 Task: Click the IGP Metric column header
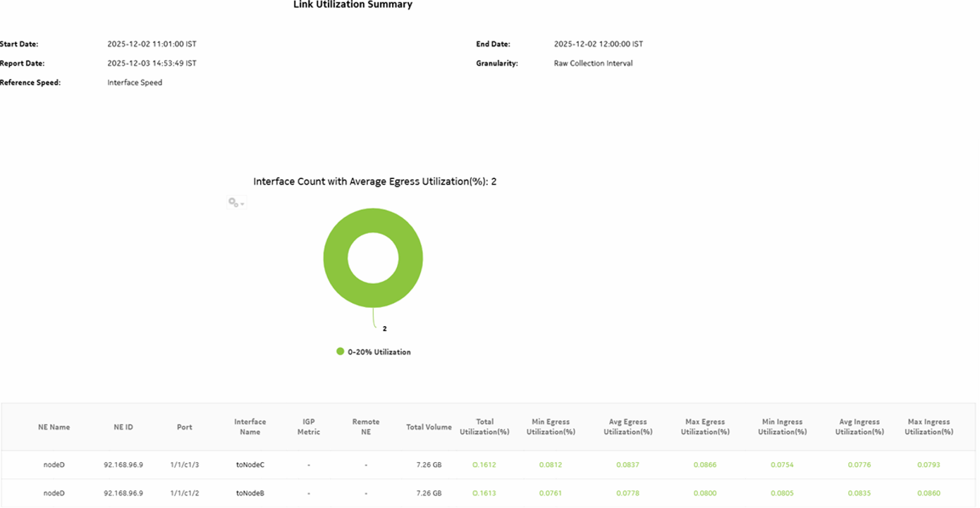tap(308, 426)
